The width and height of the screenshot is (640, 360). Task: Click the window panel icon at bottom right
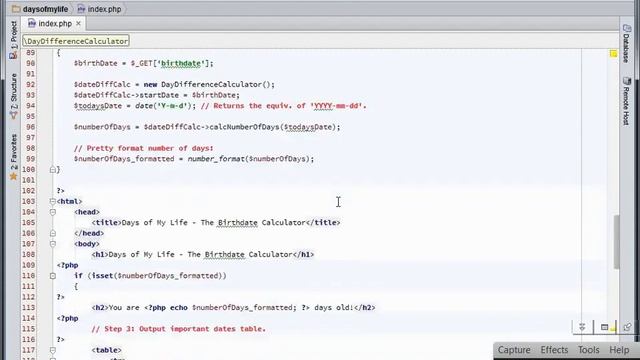pos(604,327)
